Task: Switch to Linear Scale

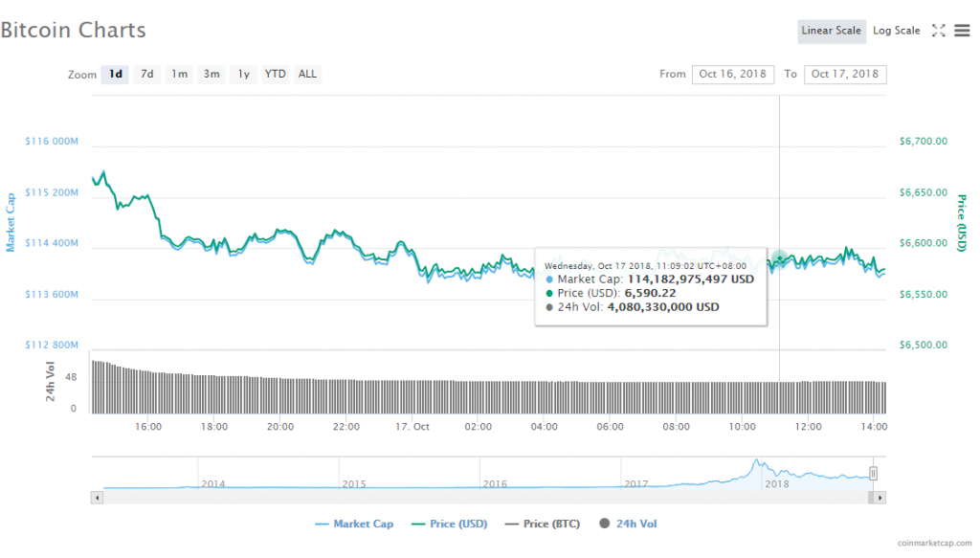Action: 831,31
